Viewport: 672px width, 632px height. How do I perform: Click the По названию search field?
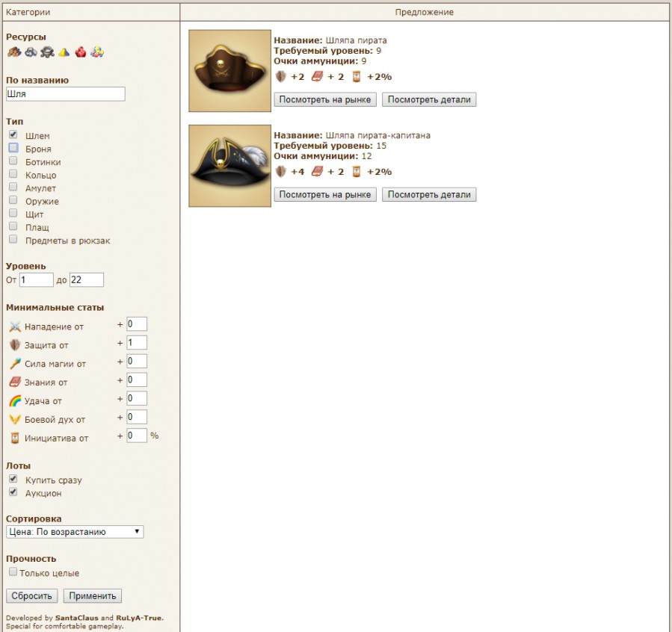coord(66,94)
